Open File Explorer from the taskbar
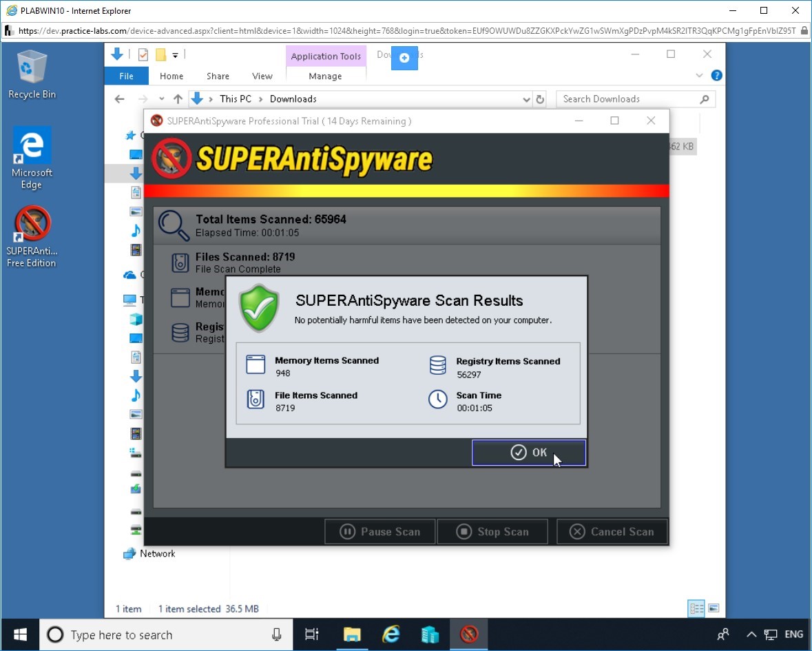This screenshot has width=812, height=651. tap(352, 634)
